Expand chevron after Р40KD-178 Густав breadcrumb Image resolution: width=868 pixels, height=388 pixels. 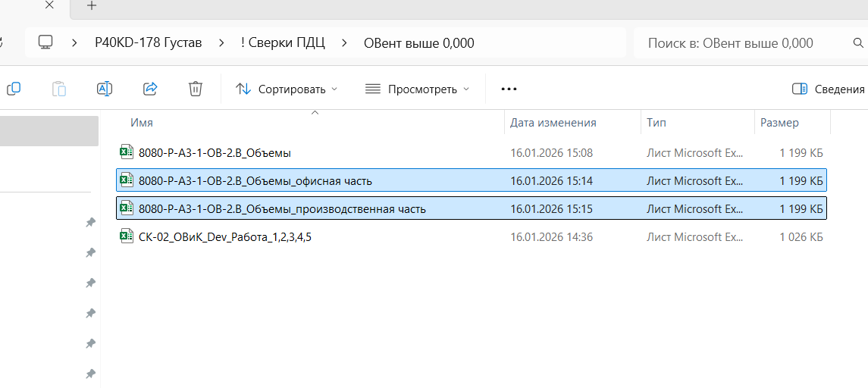click(221, 42)
